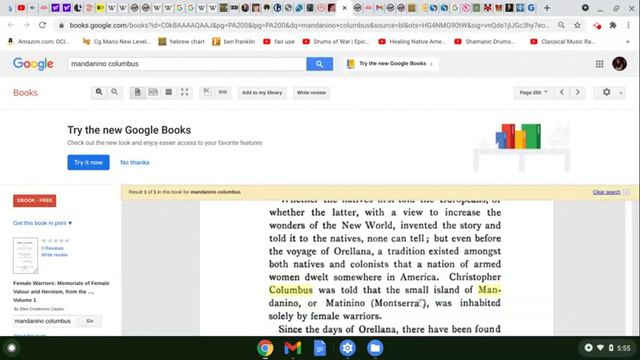Viewport: 640px width, 360px height.
Task: Close the current active browser tab
Action: coord(344,8)
